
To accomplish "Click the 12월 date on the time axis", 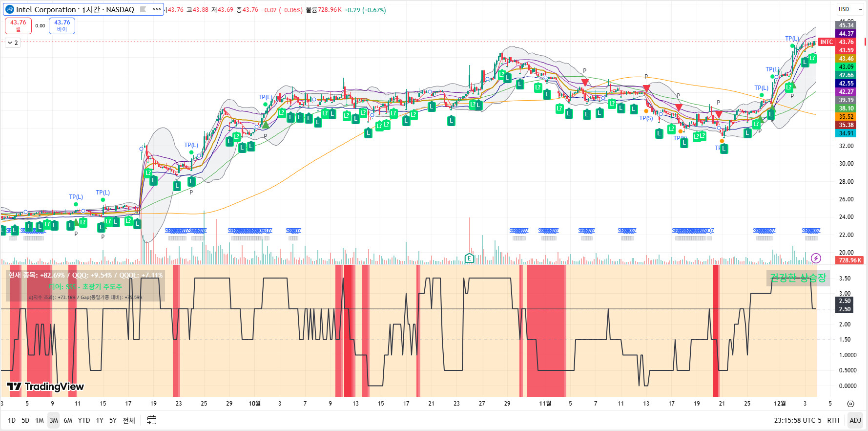I will click(x=780, y=404).
